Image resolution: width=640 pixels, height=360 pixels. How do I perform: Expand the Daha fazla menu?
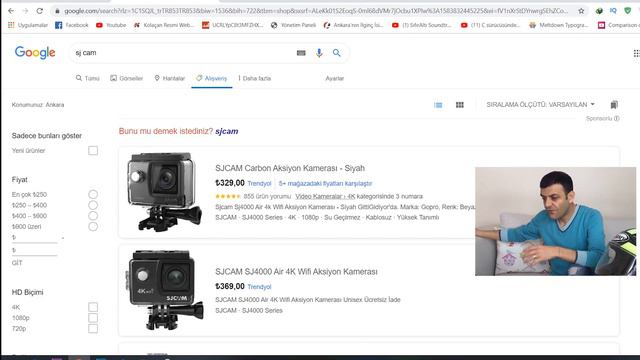pos(255,78)
